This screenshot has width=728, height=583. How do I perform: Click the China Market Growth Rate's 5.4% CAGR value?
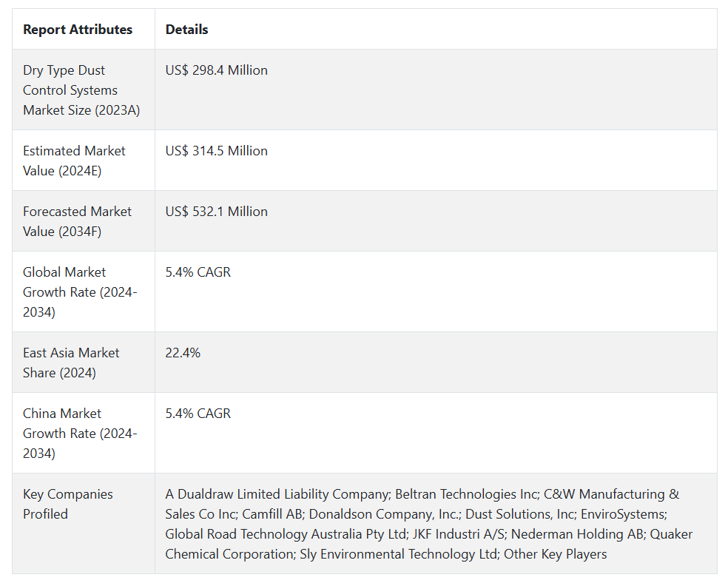tap(198, 414)
